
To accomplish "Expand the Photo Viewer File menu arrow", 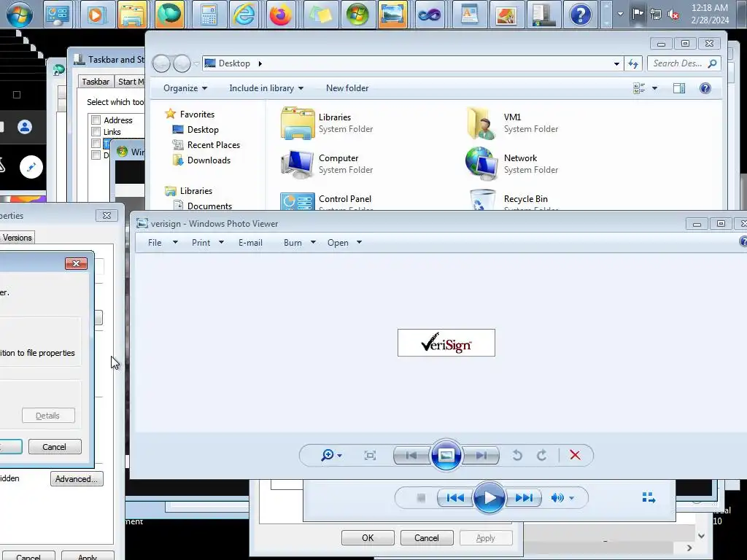I will pos(175,242).
